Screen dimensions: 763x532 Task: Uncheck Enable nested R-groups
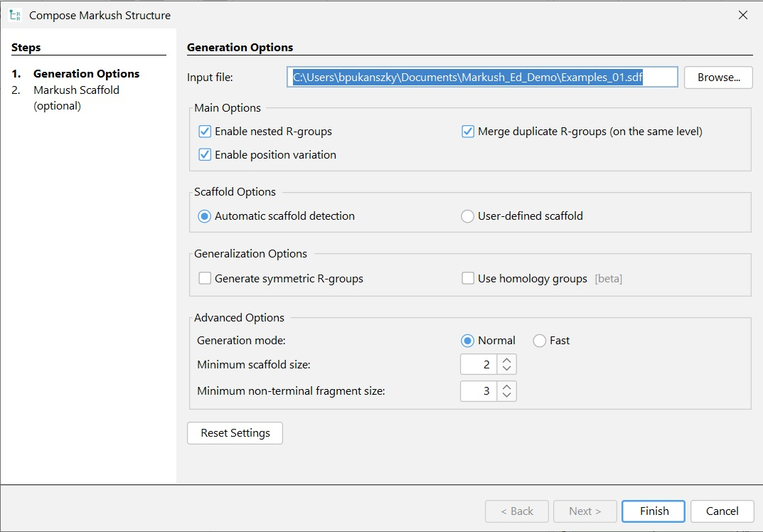point(205,132)
